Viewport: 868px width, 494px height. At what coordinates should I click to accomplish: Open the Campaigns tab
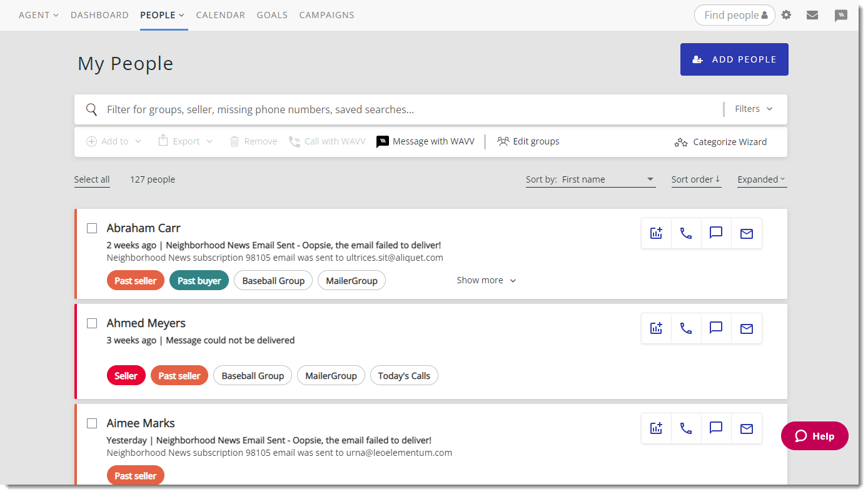[326, 15]
